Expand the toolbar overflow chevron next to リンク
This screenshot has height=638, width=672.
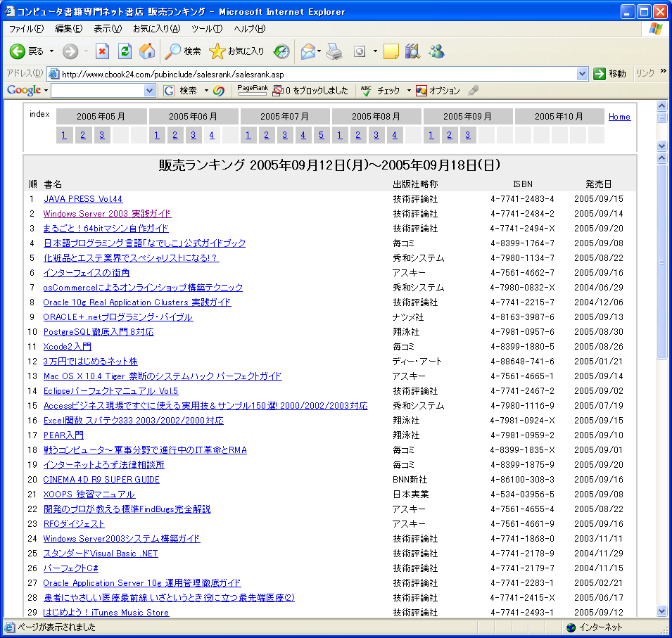click(x=664, y=71)
